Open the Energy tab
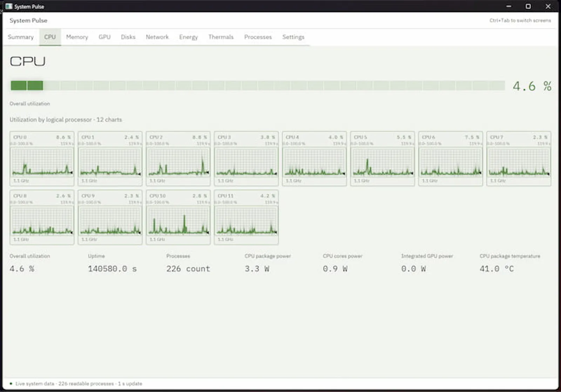 coord(188,37)
